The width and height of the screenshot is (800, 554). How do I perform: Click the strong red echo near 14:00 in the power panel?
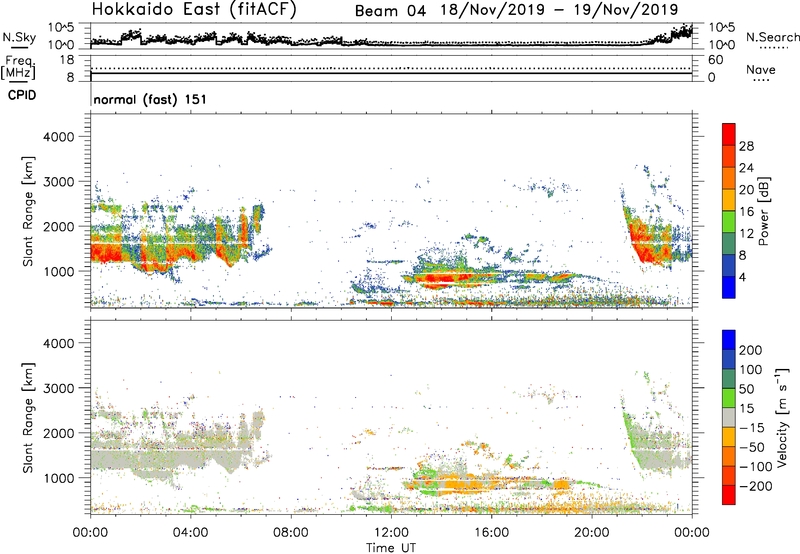tap(439, 278)
